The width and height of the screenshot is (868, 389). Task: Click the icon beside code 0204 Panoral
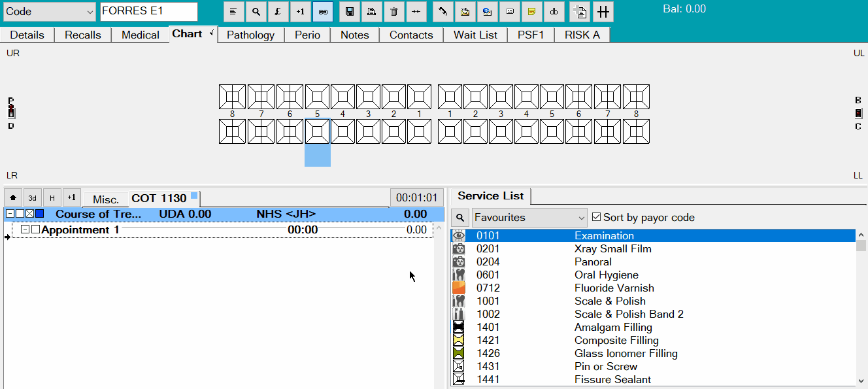pos(459,262)
